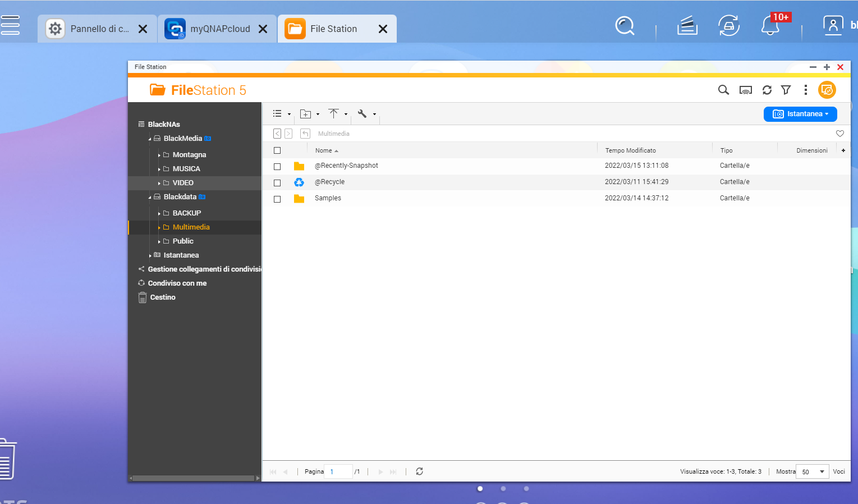Viewport: 858px width, 504px height.
Task: Tick the checkbox for @Recently-Snapshot folder
Action: coord(277,166)
